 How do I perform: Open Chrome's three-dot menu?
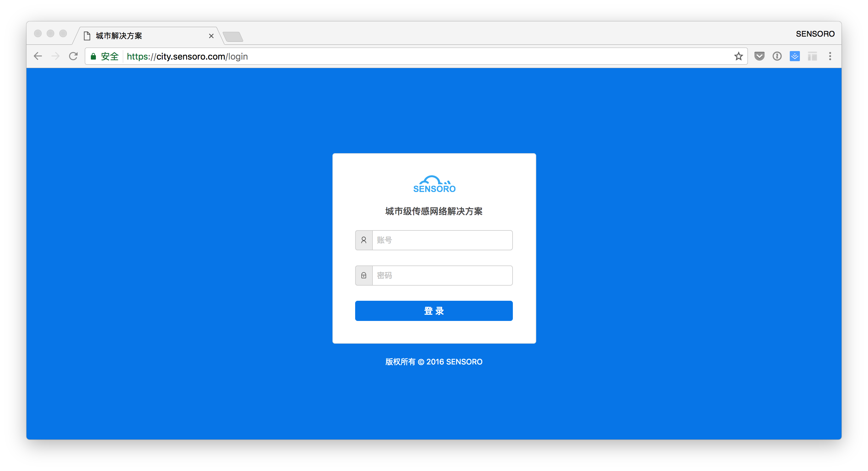[x=830, y=56]
